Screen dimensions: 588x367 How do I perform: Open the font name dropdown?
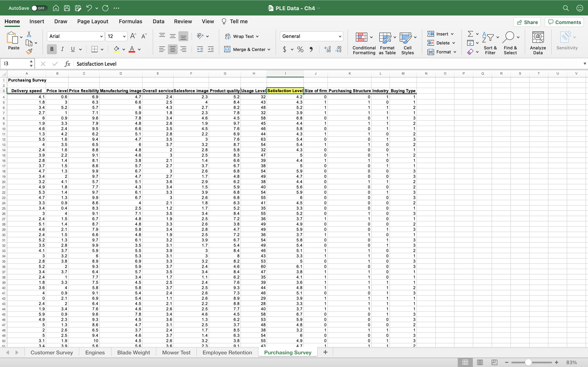click(101, 36)
